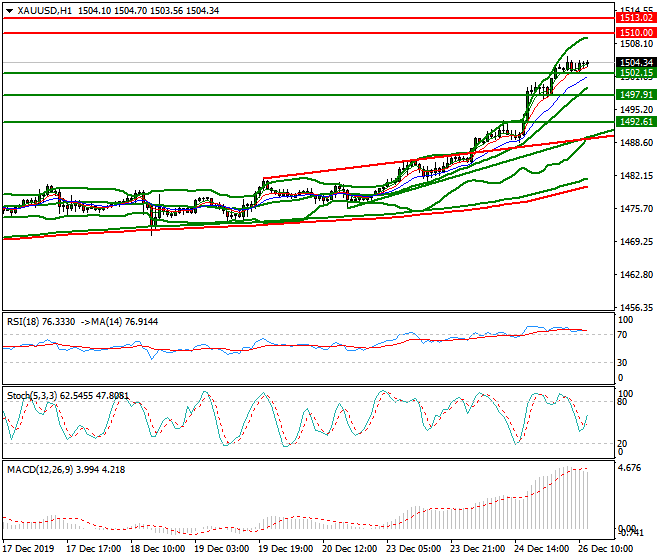Expand the XAUUSD,H1 chart dropdown triangle
The width and height of the screenshot is (660, 560).
[x=9, y=11]
